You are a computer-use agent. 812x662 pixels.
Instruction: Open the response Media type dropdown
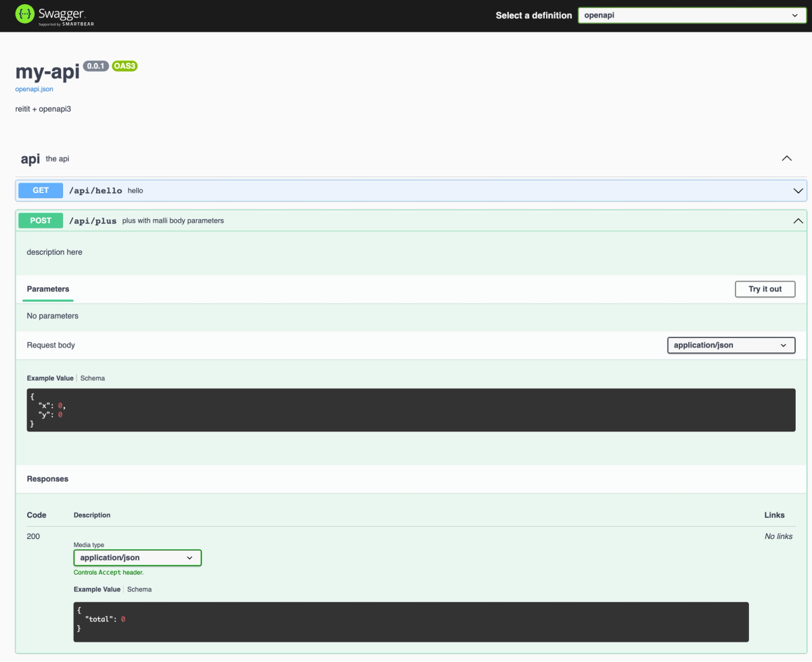coord(137,557)
